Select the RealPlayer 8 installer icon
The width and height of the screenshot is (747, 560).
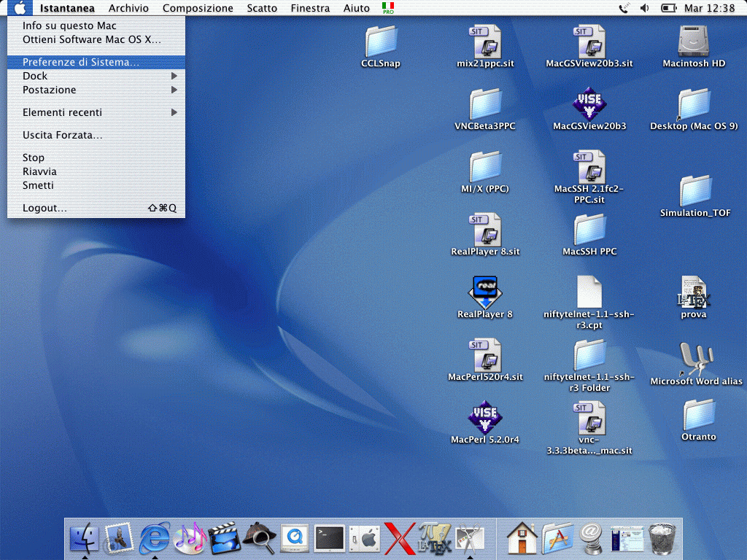pyautogui.click(x=485, y=292)
